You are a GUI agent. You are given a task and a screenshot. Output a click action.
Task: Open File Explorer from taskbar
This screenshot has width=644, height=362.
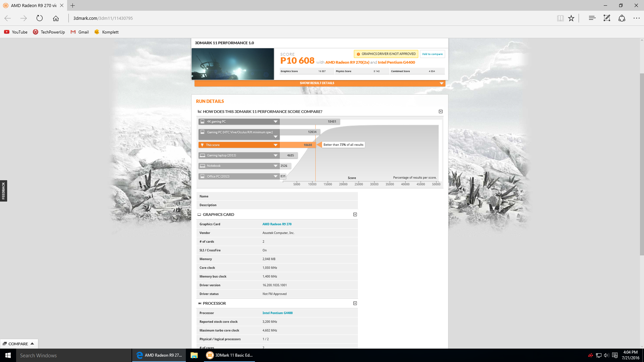point(194,355)
